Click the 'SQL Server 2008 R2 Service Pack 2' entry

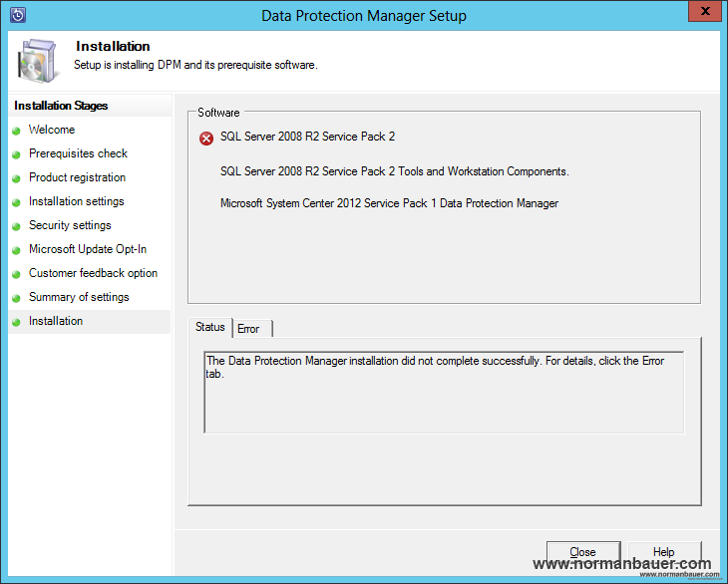click(x=307, y=137)
